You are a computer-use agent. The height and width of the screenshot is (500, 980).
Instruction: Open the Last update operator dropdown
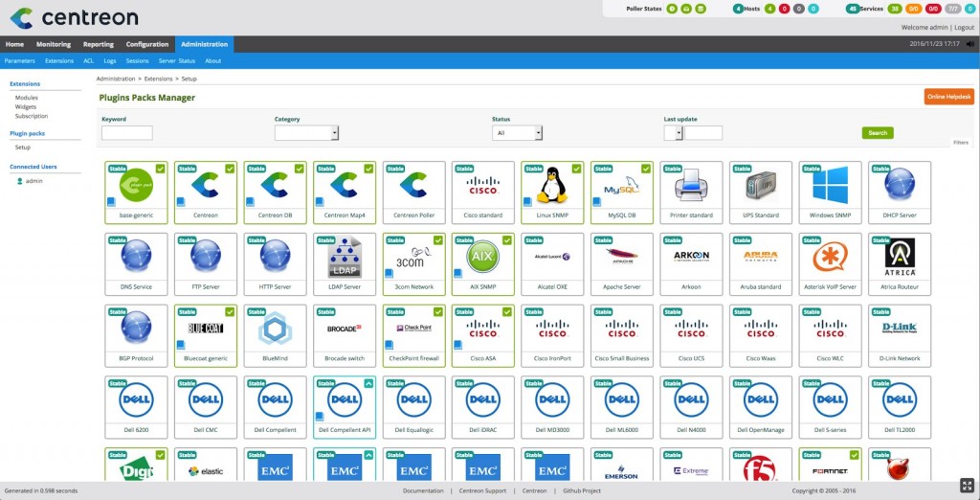pyautogui.click(x=673, y=133)
